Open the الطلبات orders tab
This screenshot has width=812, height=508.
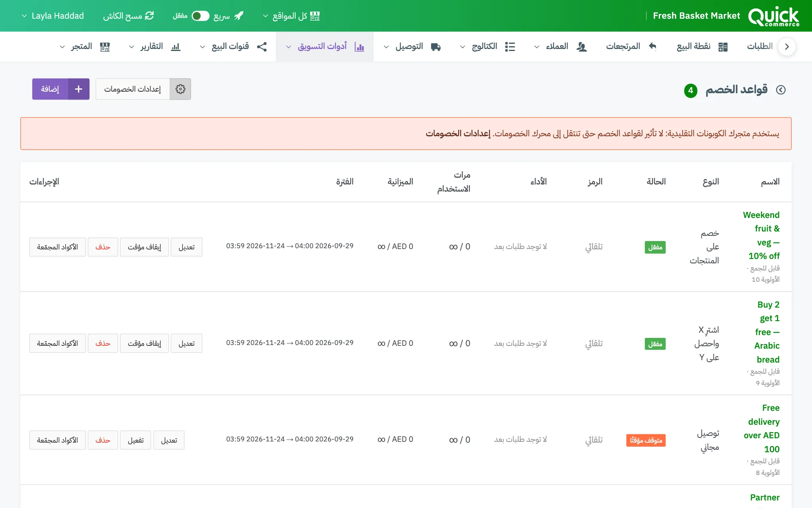click(760, 46)
